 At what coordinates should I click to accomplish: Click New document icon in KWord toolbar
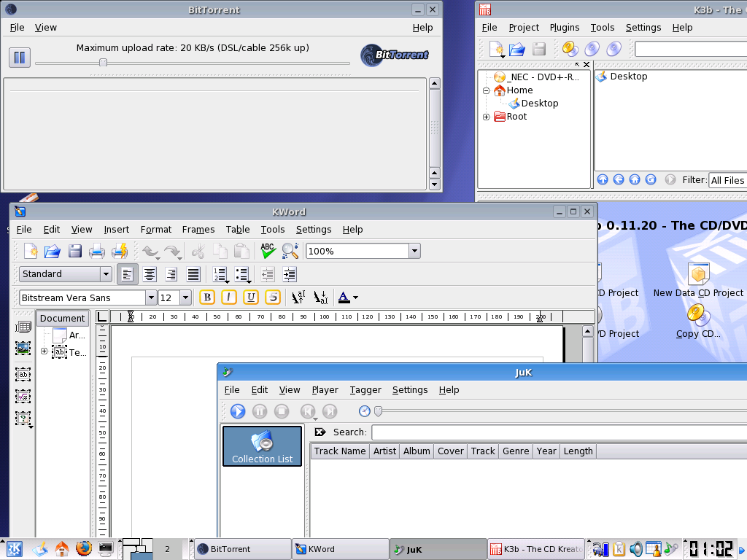(x=31, y=251)
